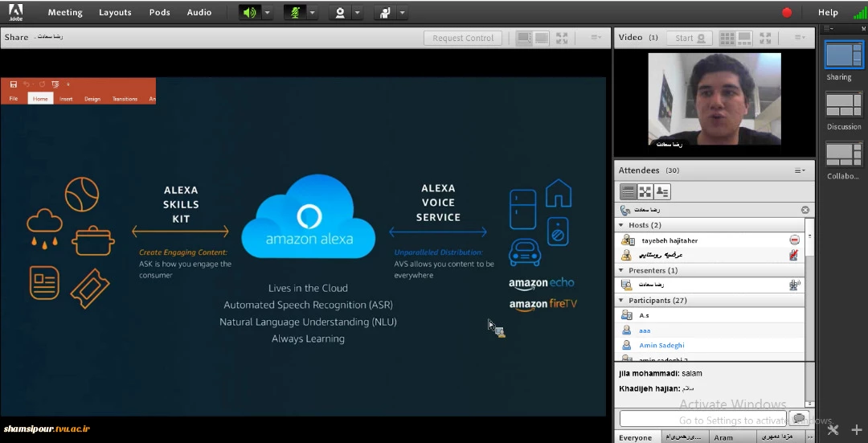The width and height of the screenshot is (868, 443).
Task: Click the phone icon in active speaker bar
Action: click(625, 210)
